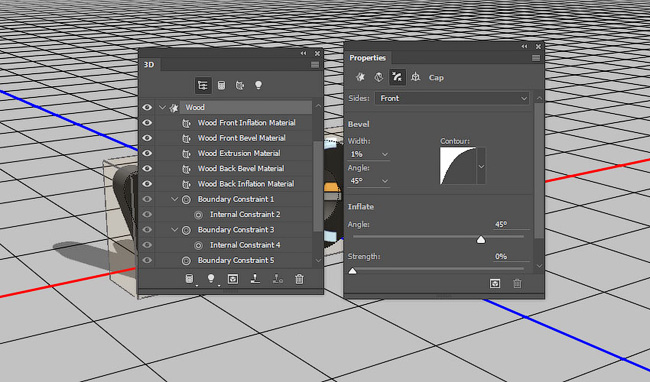This screenshot has height=382, width=650.
Task: Open the Sides dropdown set to Front
Action: click(x=452, y=98)
